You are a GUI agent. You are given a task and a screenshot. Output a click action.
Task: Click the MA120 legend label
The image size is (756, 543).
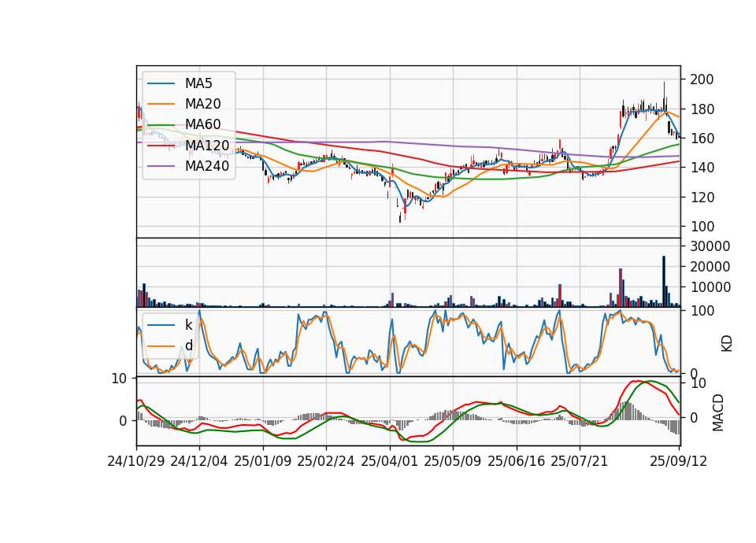pos(207,145)
